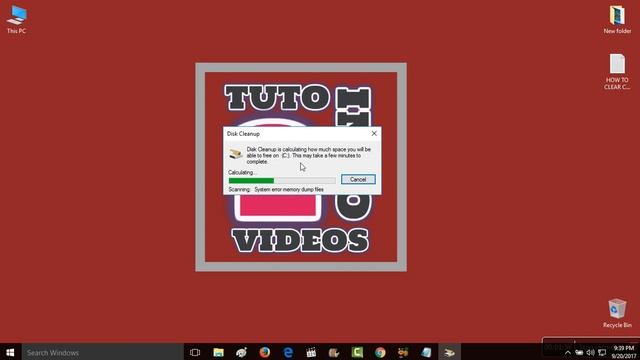
Task: Open the taskbar clock showing 9:39 PM
Action: click(624, 352)
